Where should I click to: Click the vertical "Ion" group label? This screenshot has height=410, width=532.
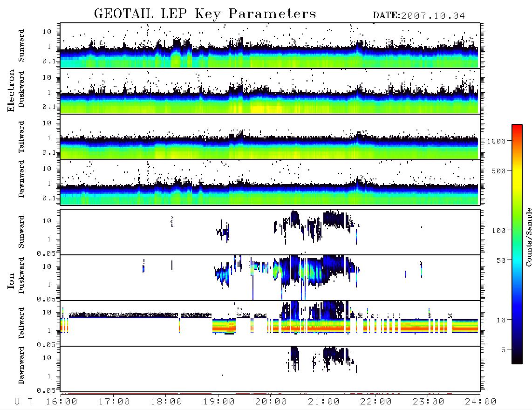(x=11, y=280)
